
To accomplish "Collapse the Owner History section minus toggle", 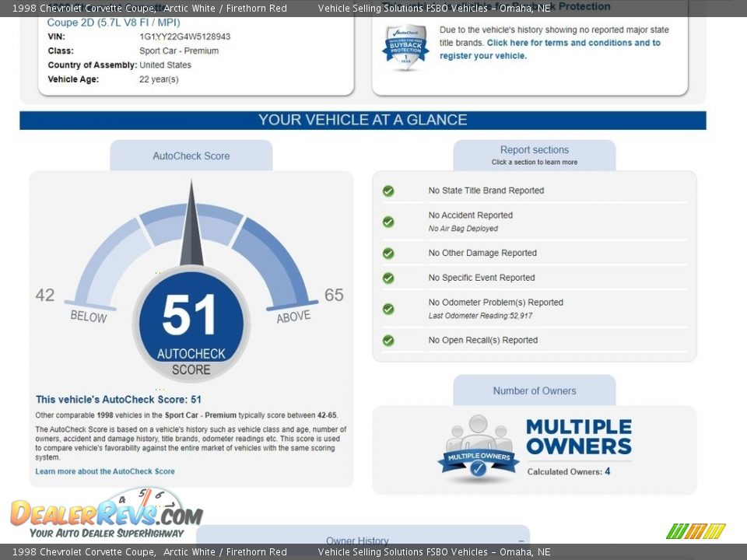I will [x=521, y=541].
